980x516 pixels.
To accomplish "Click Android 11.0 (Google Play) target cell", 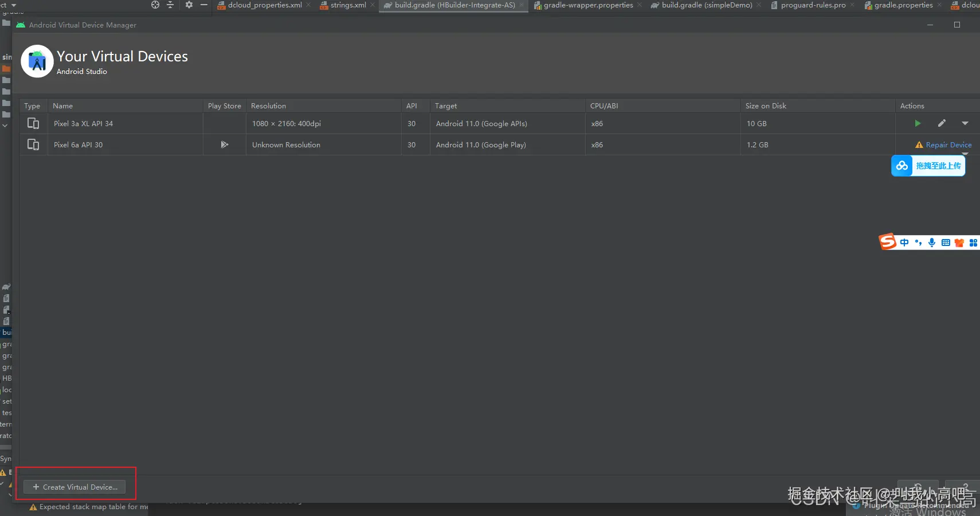I will [x=507, y=144].
